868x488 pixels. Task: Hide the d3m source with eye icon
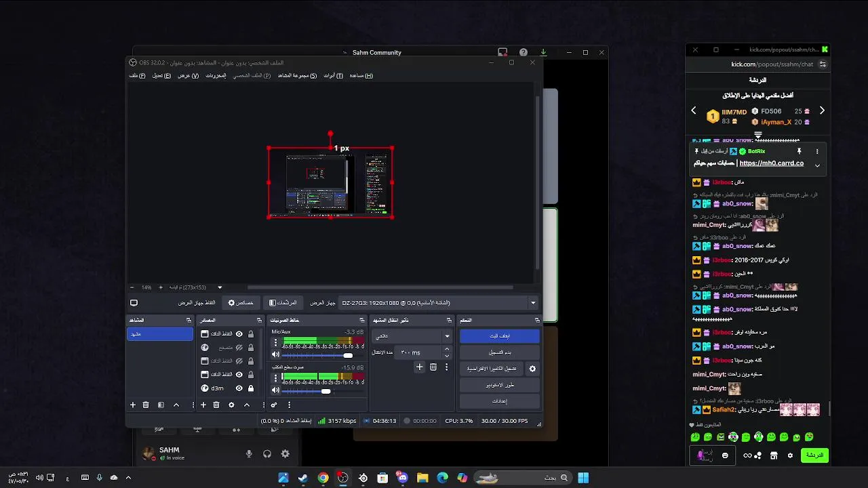tap(239, 388)
